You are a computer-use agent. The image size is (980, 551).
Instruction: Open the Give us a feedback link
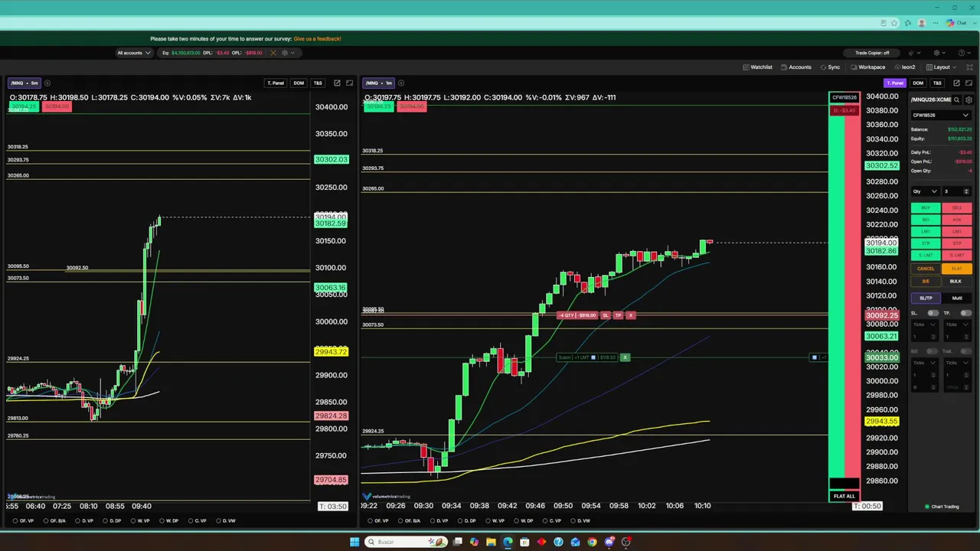[317, 38]
